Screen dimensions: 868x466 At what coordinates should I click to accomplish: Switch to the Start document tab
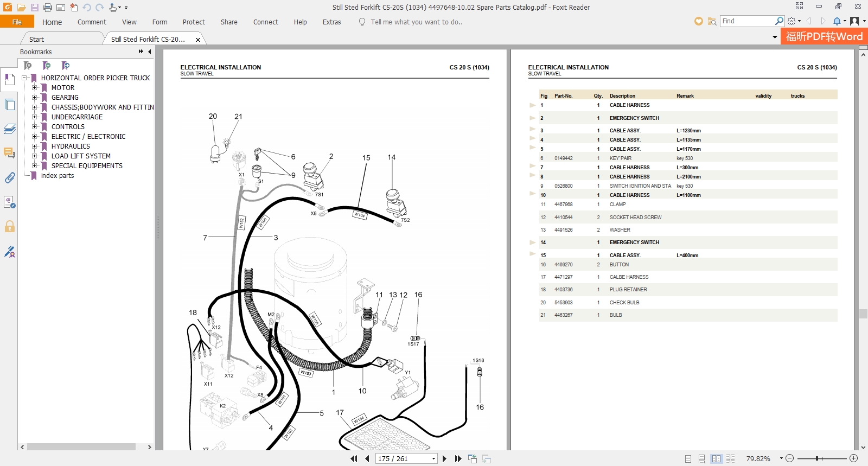click(37, 39)
